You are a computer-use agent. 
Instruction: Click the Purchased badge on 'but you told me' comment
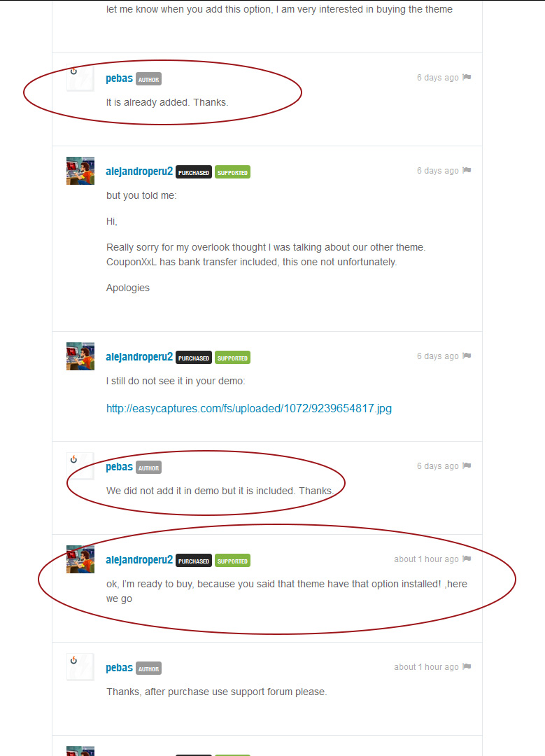pyautogui.click(x=194, y=172)
